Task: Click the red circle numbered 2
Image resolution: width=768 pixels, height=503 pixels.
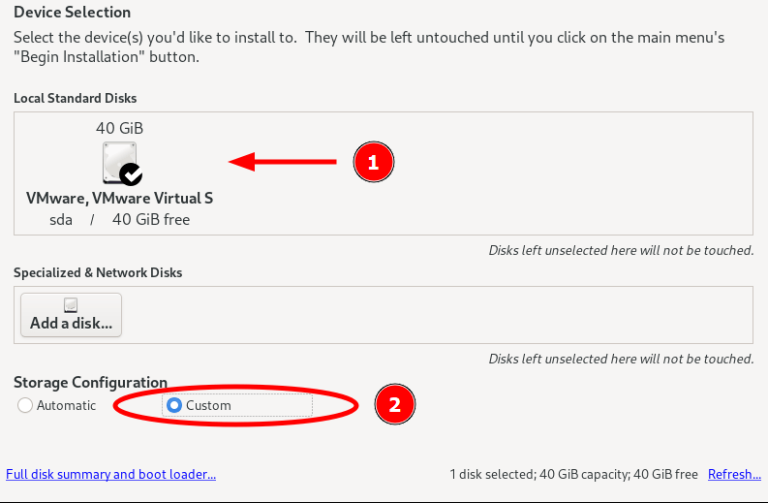Action: pyautogui.click(x=394, y=405)
